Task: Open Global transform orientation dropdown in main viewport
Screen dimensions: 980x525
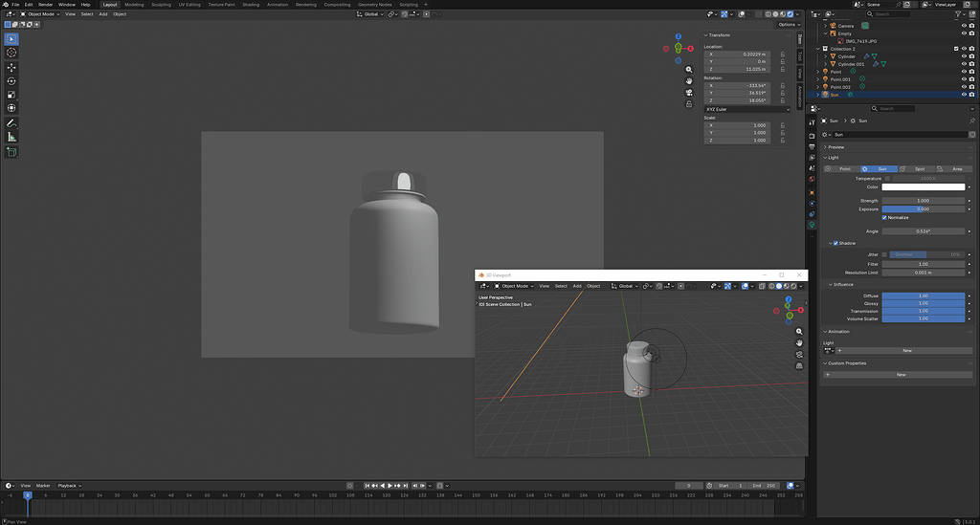Action: pyautogui.click(x=370, y=13)
